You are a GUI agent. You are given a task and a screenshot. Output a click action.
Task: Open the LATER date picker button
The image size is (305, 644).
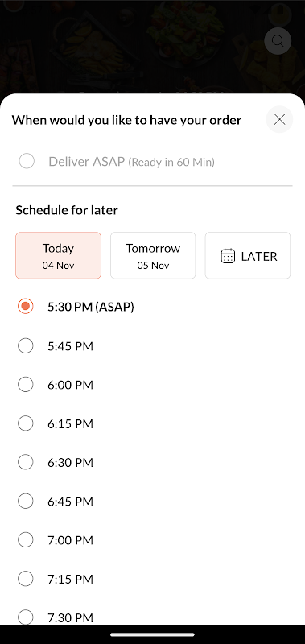pyautogui.click(x=248, y=255)
